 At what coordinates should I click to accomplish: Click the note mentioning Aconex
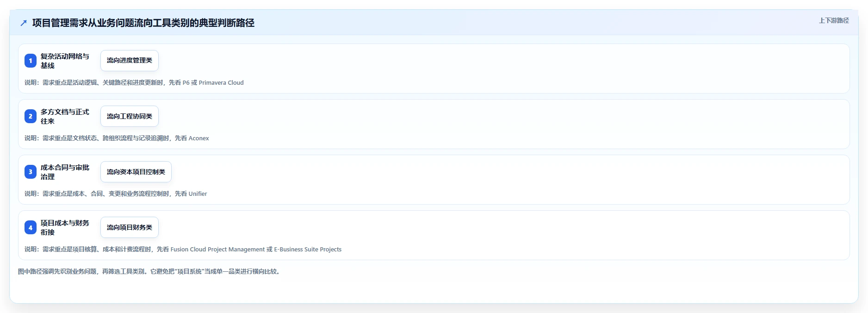(x=117, y=138)
